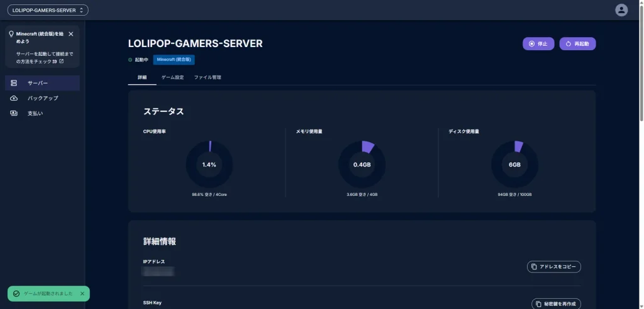
Task: Click the 98.6% 空き / 4Core text
Action: point(209,195)
